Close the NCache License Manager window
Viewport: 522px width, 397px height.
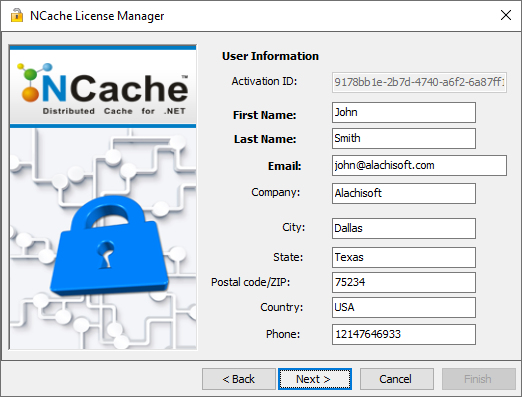click(506, 15)
